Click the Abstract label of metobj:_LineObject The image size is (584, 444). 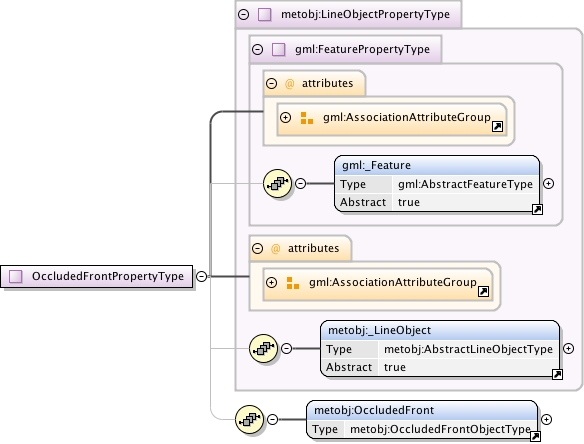tap(349, 367)
